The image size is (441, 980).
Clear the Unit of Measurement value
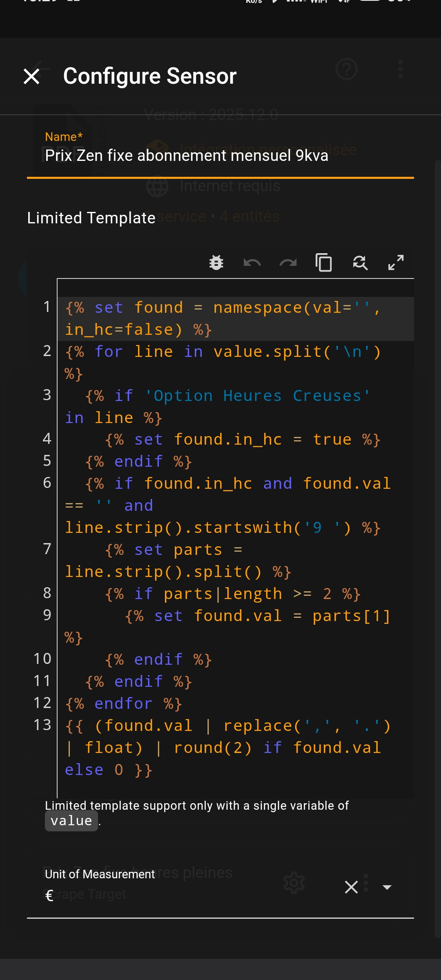pos(351,887)
